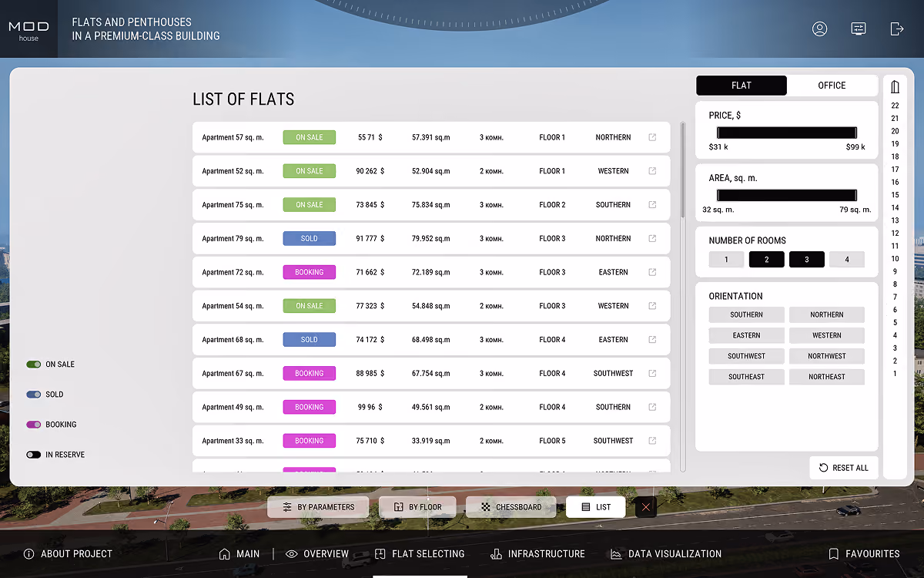Filter by Western orientation
The height and width of the screenshot is (578, 924).
(827, 335)
